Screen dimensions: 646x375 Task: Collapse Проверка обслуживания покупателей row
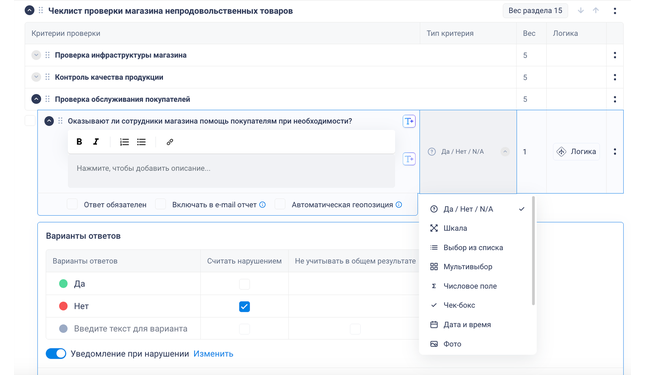click(36, 99)
